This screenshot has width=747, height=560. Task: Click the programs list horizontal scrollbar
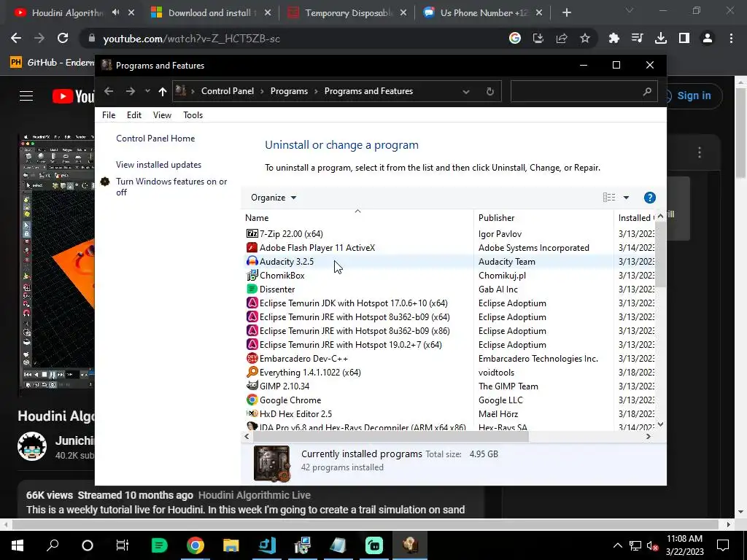[391, 436]
